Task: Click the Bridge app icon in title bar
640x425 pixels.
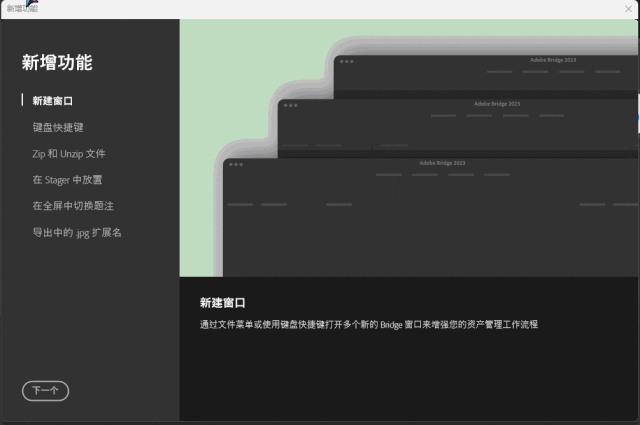Action: (31, 3)
